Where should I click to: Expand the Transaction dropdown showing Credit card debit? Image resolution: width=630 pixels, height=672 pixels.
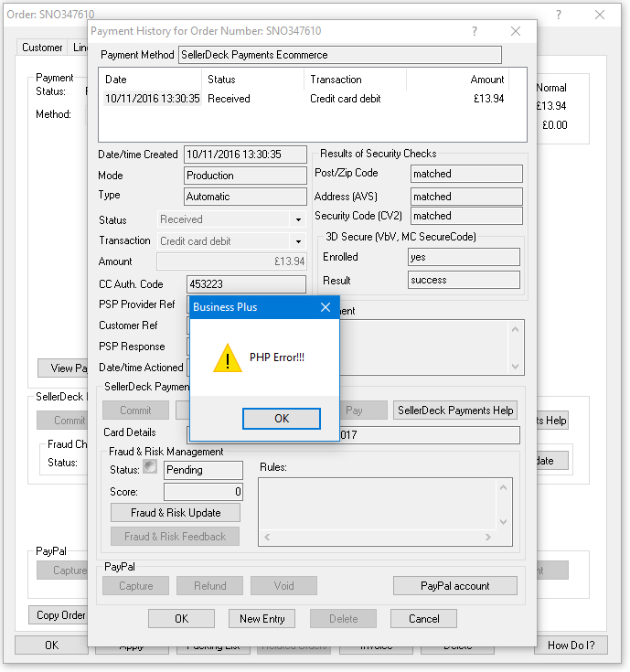click(x=298, y=241)
